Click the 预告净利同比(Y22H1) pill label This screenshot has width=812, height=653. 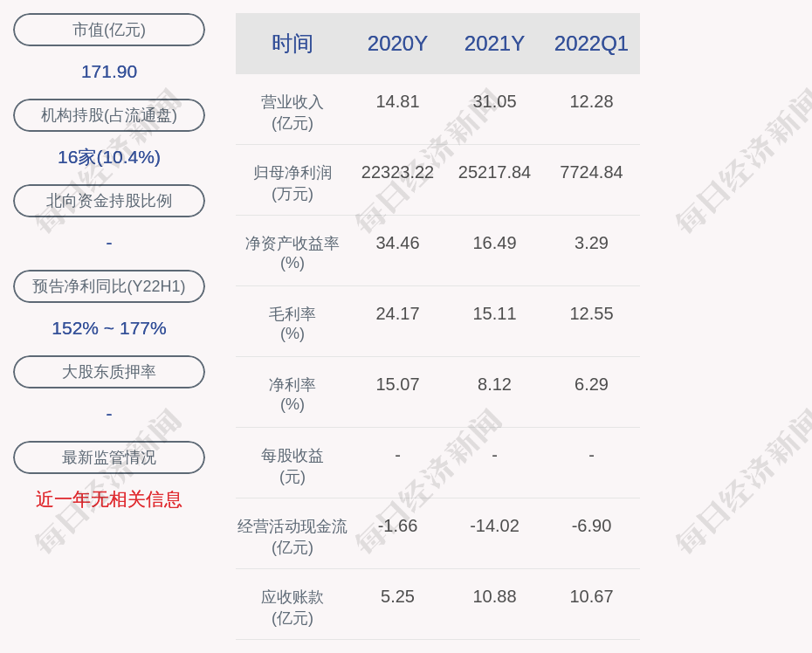pyautogui.click(x=109, y=286)
